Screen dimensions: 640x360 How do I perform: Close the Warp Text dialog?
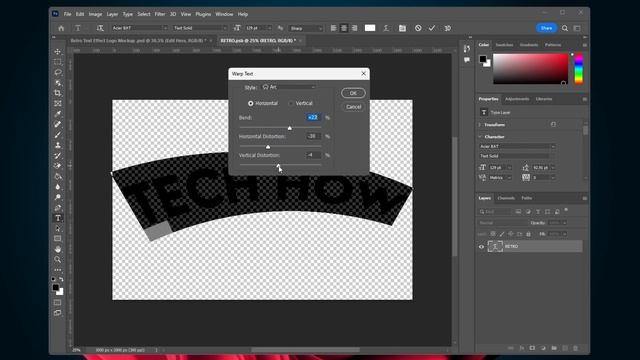click(x=363, y=73)
